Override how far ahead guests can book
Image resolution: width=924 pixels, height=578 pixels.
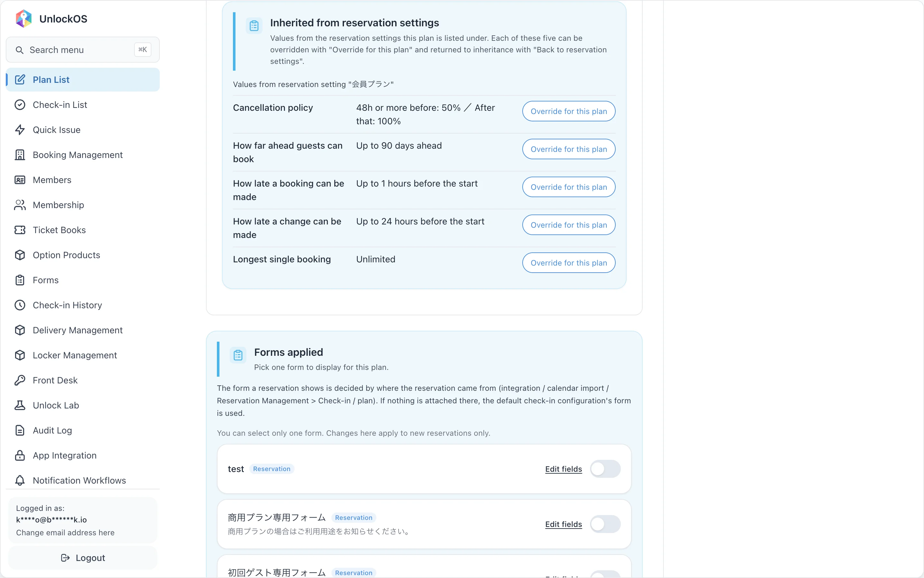click(x=569, y=149)
